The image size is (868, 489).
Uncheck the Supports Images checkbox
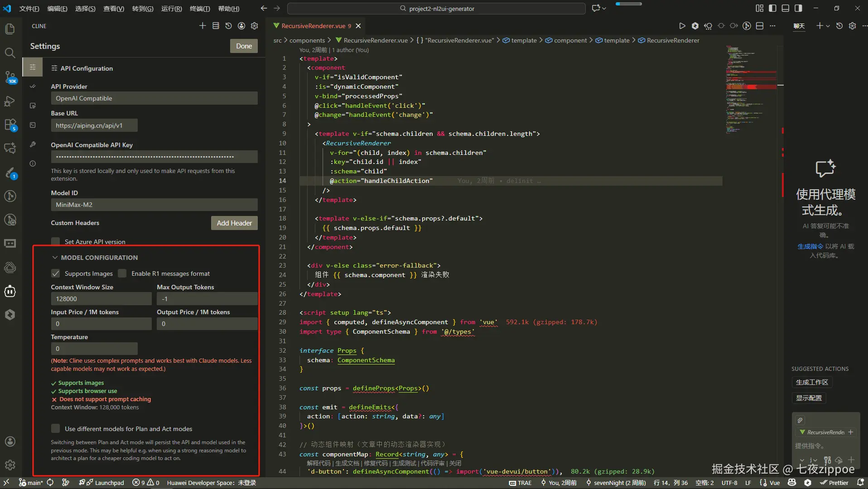click(56, 273)
